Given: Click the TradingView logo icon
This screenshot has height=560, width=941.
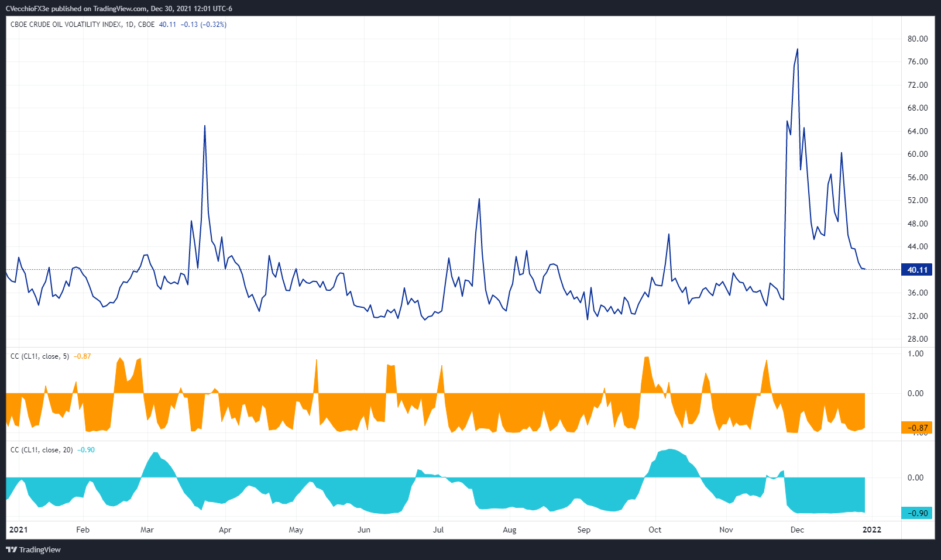Looking at the screenshot, I should click(x=11, y=549).
